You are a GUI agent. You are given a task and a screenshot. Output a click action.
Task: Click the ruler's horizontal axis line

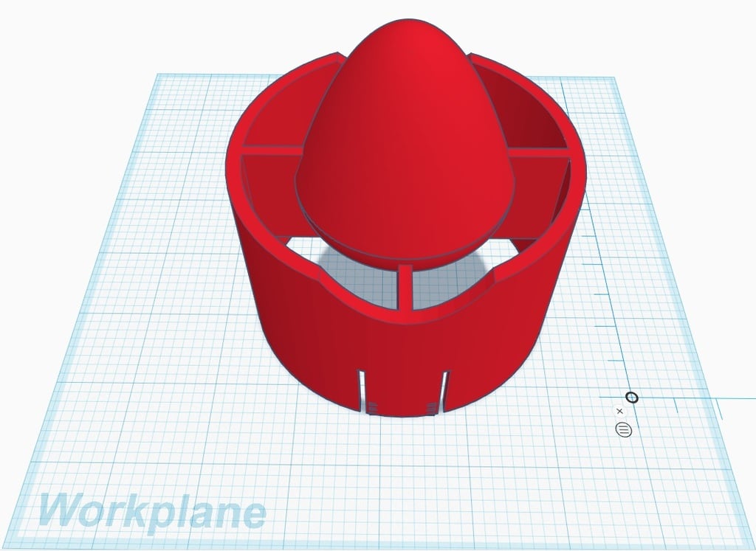[694, 399]
